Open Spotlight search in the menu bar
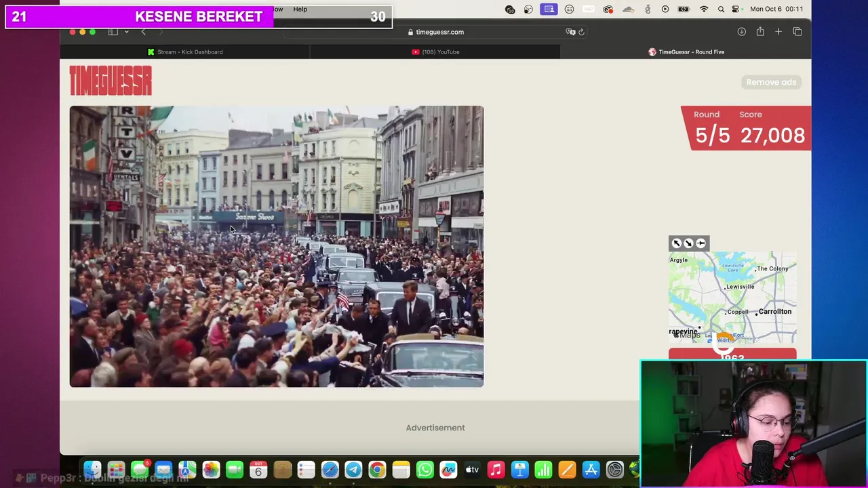Screen dimensions: 868x488 [x=721, y=9]
